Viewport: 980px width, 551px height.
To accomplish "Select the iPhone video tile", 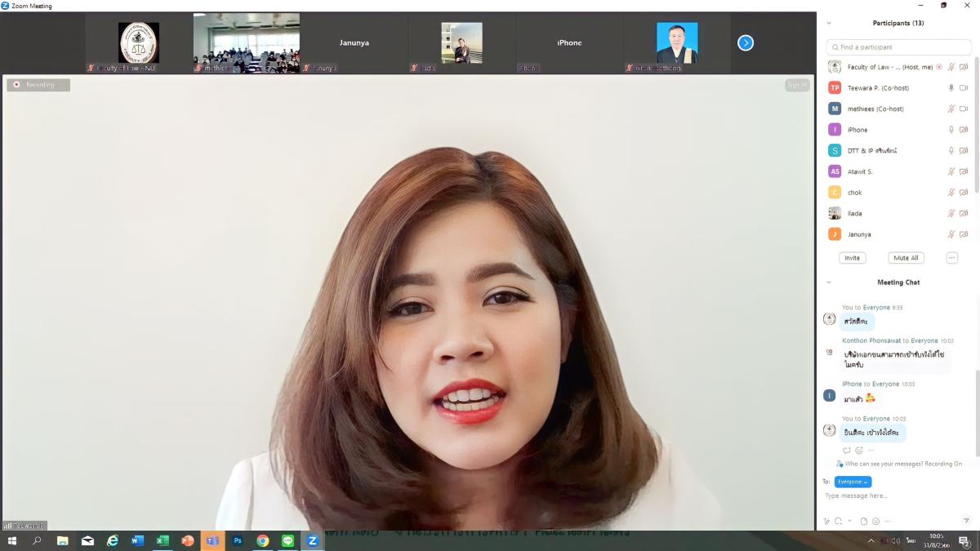I will [x=570, y=42].
